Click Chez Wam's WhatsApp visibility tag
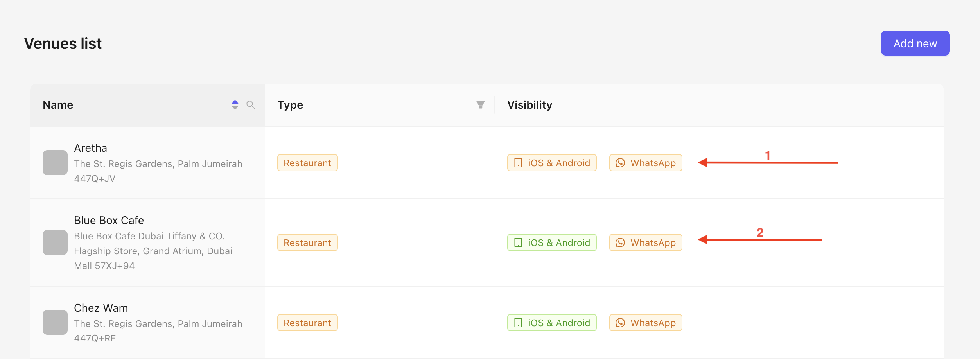 [645, 323]
